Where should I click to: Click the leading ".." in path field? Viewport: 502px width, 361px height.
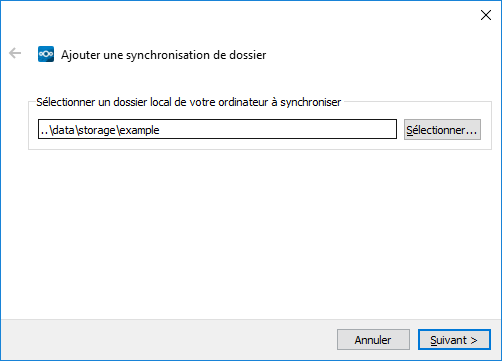click(x=44, y=133)
